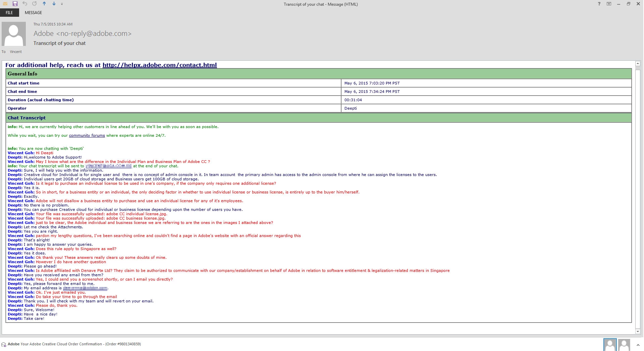This screenshot has height=351, width=644.
Task: Click the 'adobe CC business license.jpg' upload line
Action: 87,218
